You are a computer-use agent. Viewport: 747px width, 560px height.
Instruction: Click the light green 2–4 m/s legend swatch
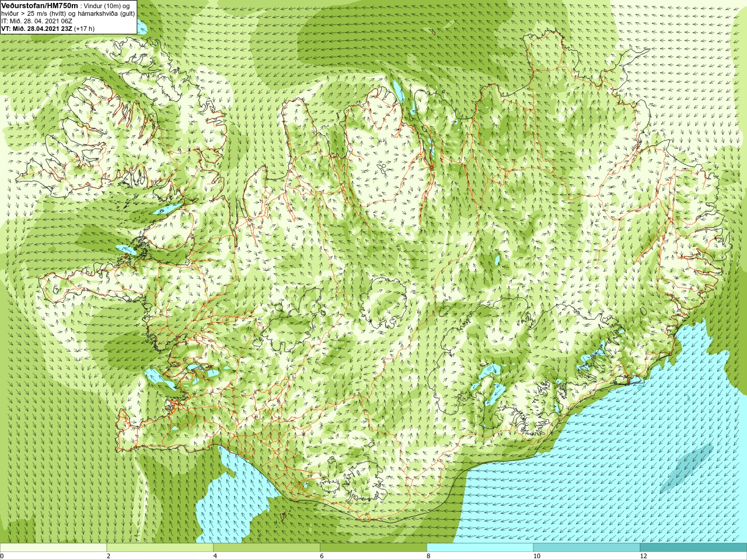click(x=160, y=548)
